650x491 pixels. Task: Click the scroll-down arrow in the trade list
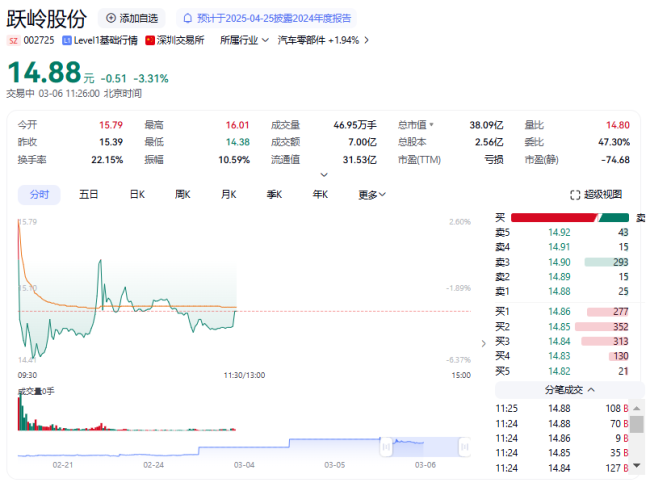click(x=637, y=466)
